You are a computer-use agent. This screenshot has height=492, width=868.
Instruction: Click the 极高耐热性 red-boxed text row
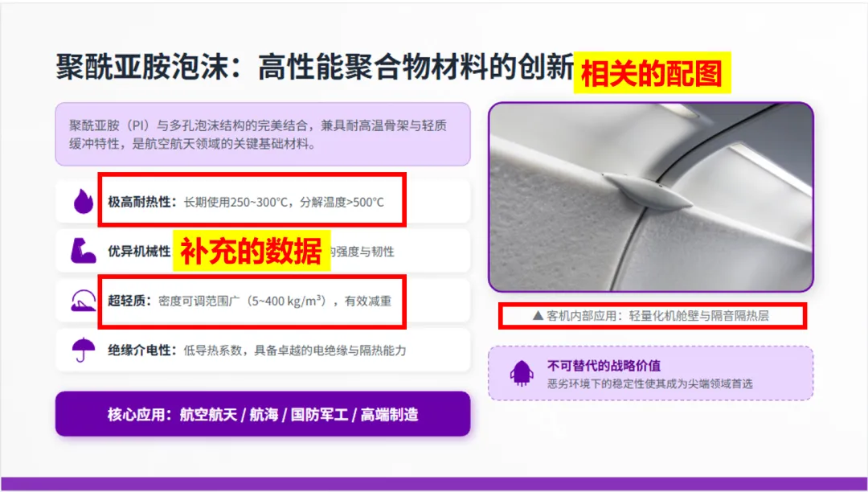click(252, 200)
